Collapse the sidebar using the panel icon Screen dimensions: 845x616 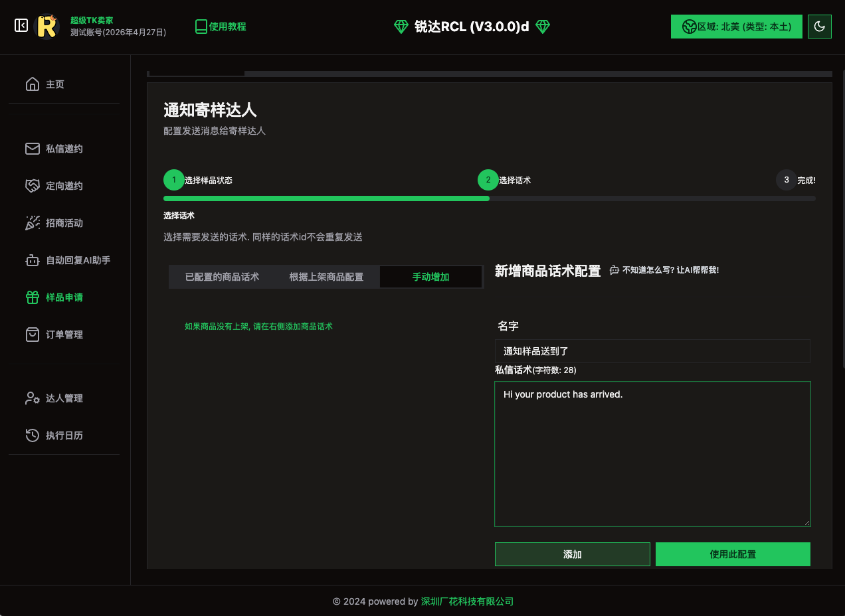21,26
